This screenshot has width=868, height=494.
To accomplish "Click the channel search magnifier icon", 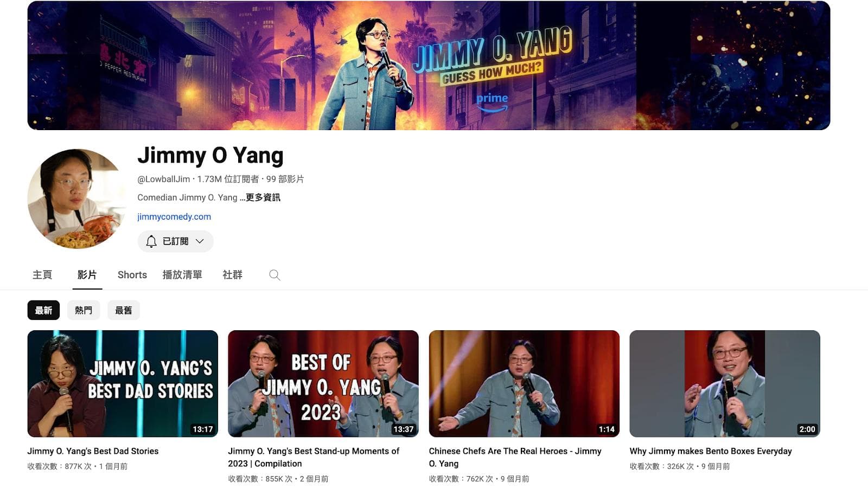I will pyautogui.click(x=275, y=275).
